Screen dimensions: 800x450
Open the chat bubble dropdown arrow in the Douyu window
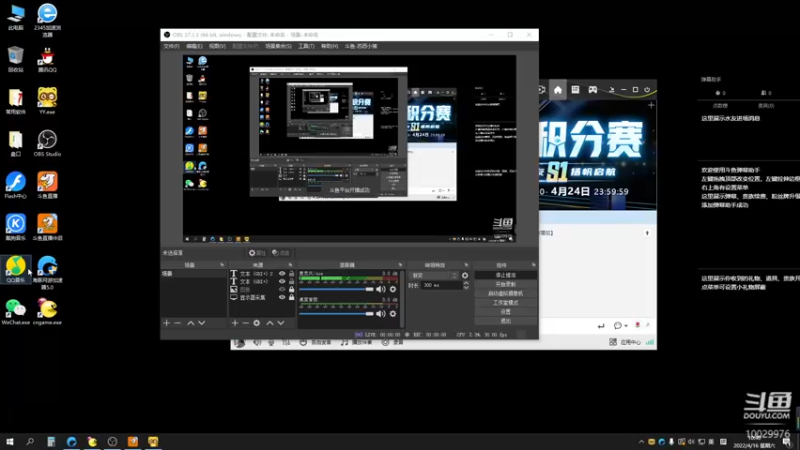tap(626, 326)
